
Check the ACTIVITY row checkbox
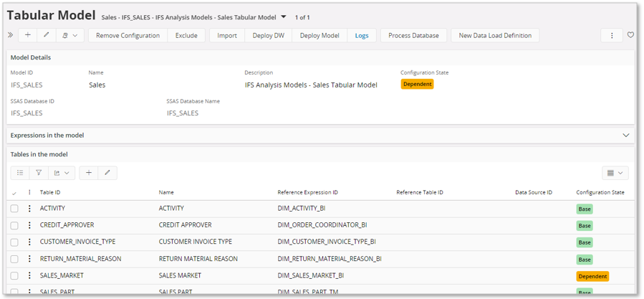pos(14,209)
